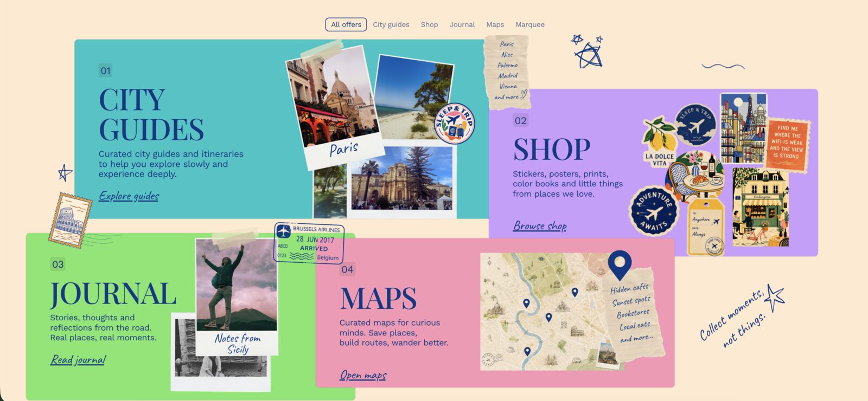The image size is (868, 401).
Task: Follow the Open maps link
Action: click(363, 375)
